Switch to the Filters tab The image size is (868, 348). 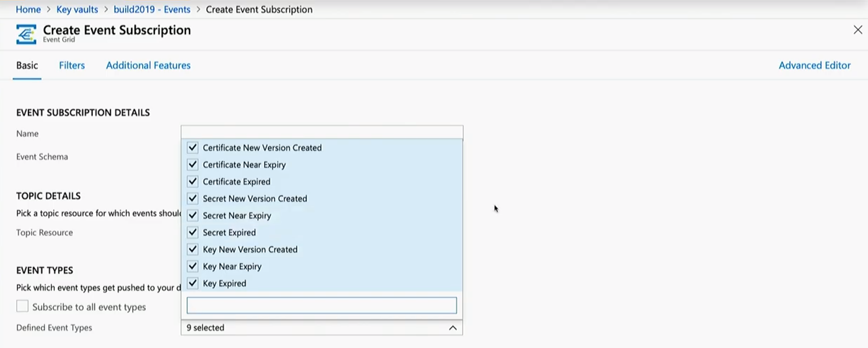pyautogui.click(x=72, y=65)
